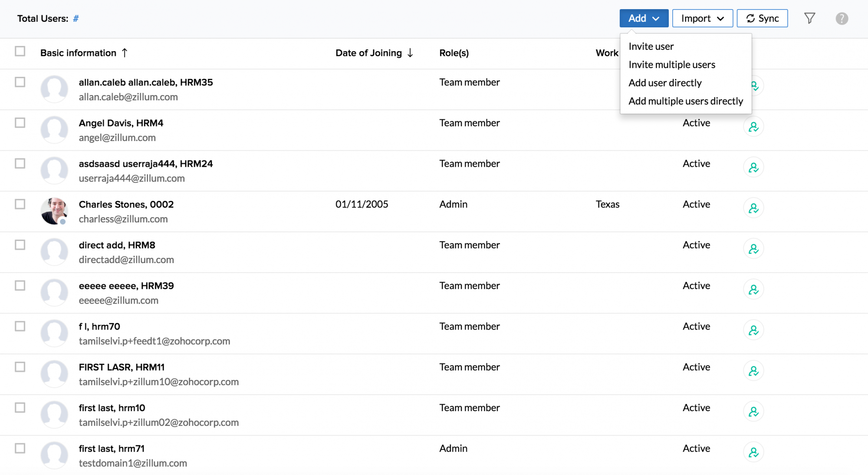
Task: Click user status icon for direct add
Action: point(753,249)
